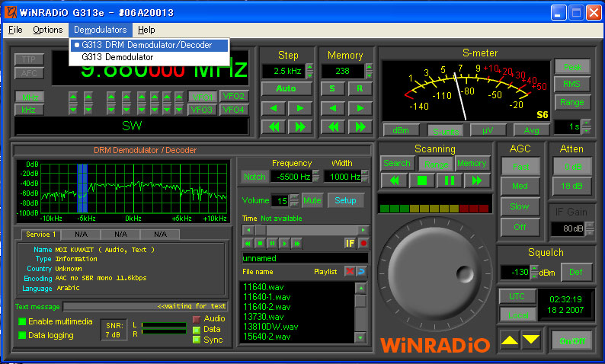Stop scanning with square button
This screenshot has width=605, height=364.
tap(421, 180)
